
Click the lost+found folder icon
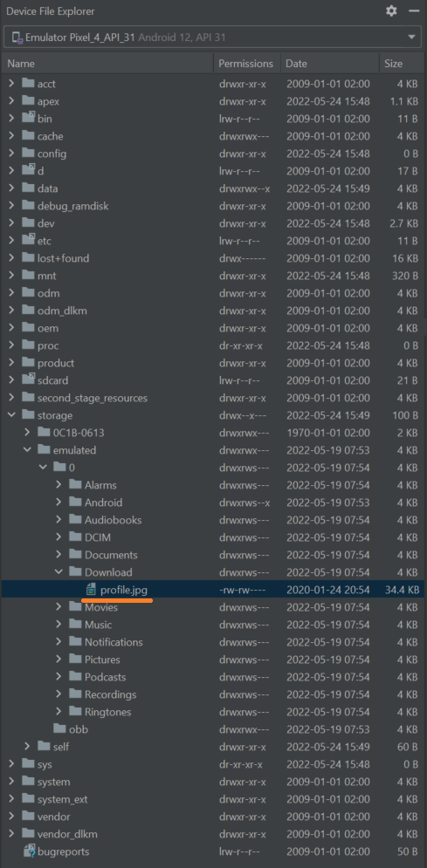[x=28, y=258]
